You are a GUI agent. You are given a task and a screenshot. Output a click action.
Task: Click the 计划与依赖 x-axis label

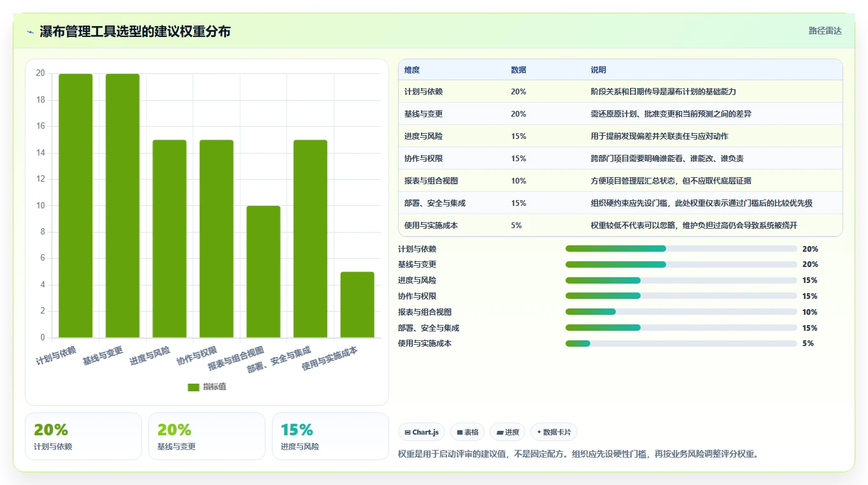click(x=56, y=355)
